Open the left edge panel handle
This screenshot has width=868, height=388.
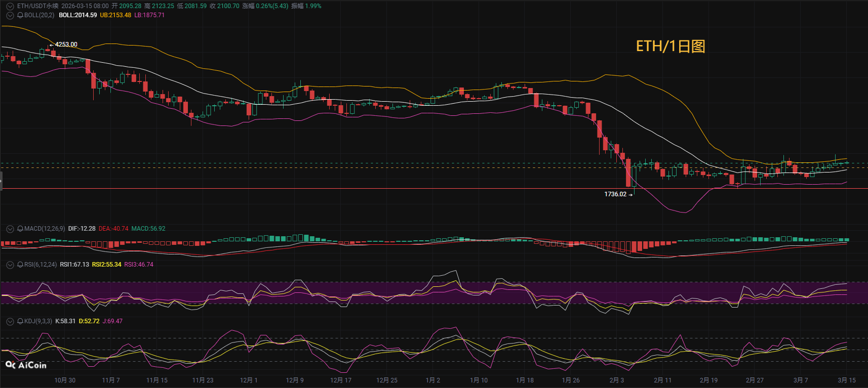click(2, 181)
